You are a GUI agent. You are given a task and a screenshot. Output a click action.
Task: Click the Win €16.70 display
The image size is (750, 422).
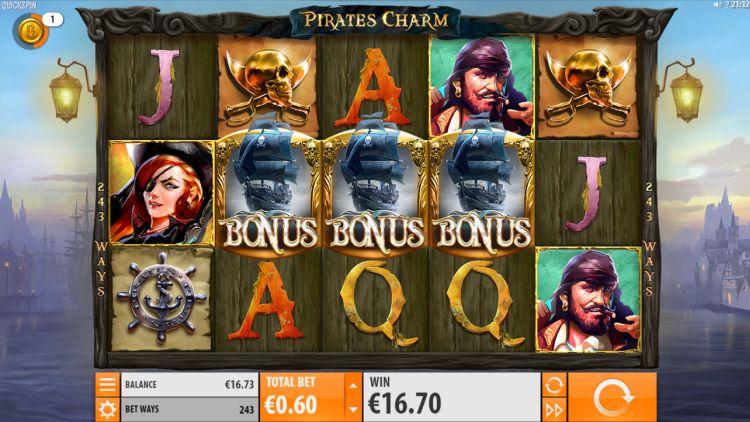click(x=452, y=397)
